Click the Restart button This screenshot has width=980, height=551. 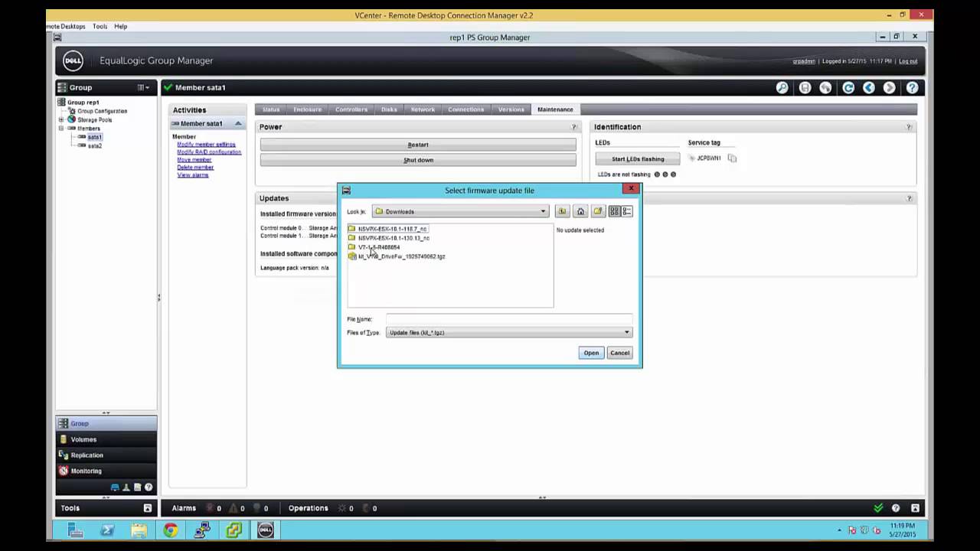coord(418,145)
